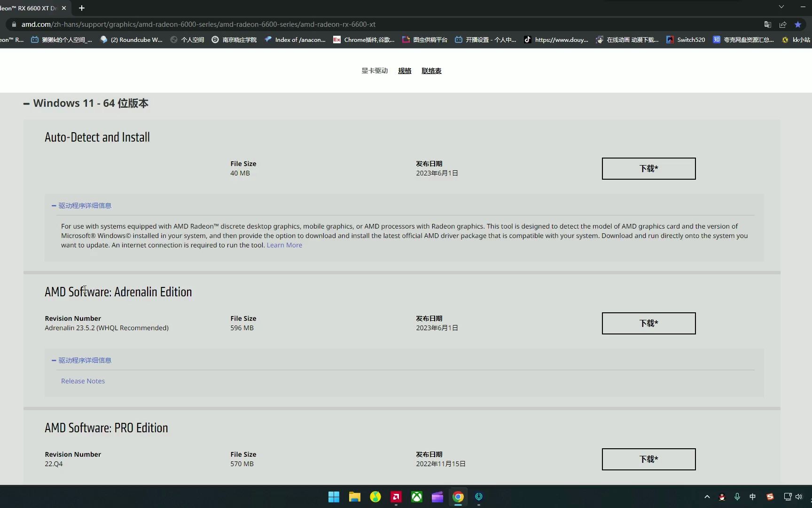Open the purple clapperboard video app
The width and height of the screenshot is (812, 508).
pos(437,497)
